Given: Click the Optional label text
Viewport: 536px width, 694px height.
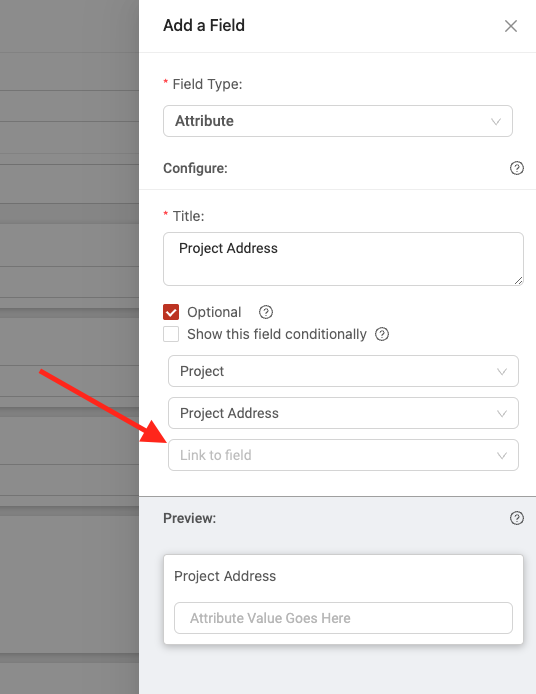Looking at the screenshot, I should click(214, 312).
